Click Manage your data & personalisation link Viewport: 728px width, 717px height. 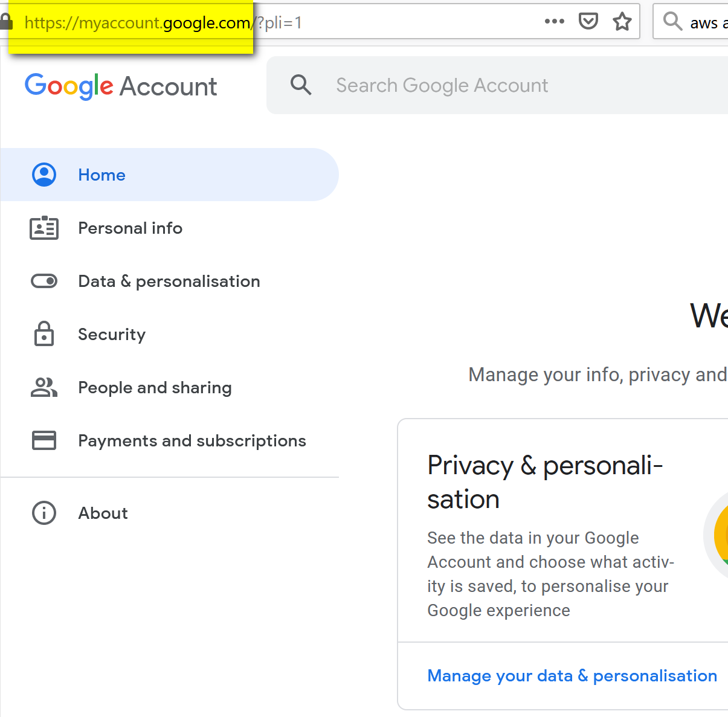(572, 676)
